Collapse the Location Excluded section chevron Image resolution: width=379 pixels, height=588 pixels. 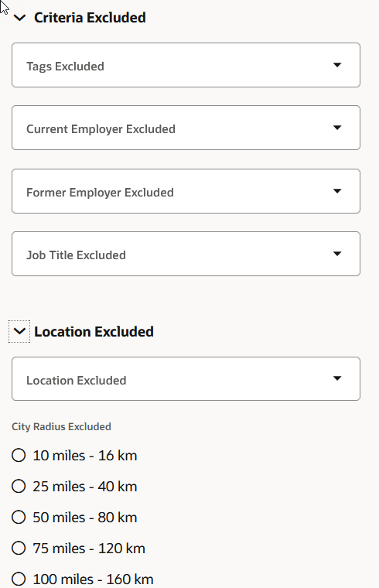tap(19, 331)
